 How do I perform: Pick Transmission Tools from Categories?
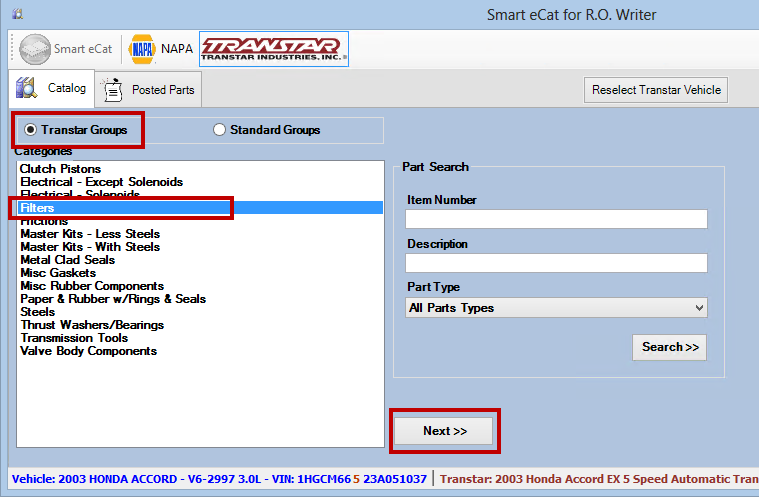point(74,338)
